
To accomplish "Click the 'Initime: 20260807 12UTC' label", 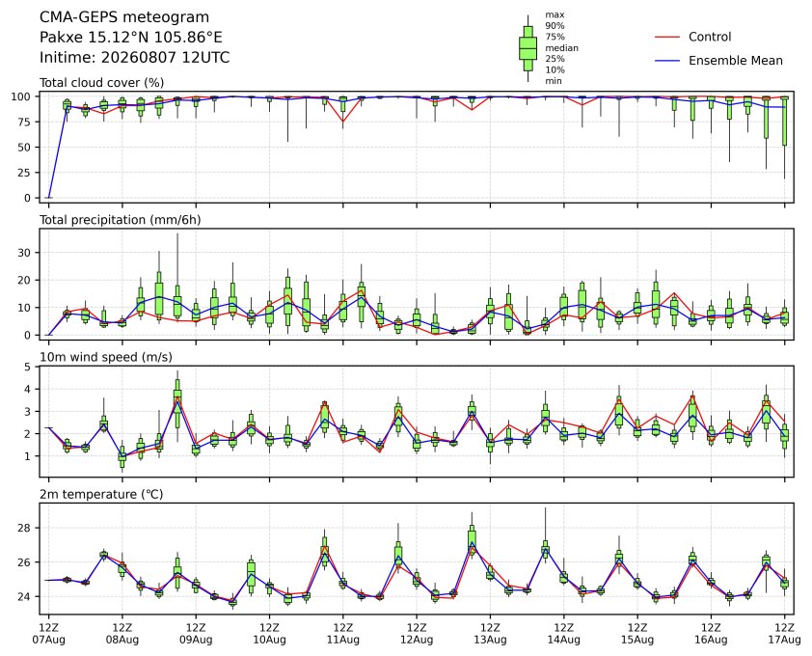I will click(x=135, y=57).
